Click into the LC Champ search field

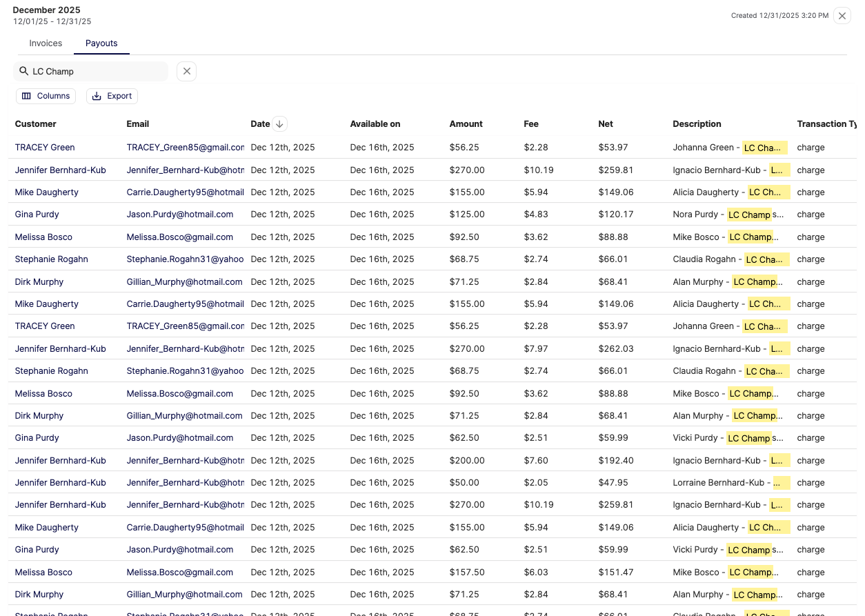pos(97,71)
